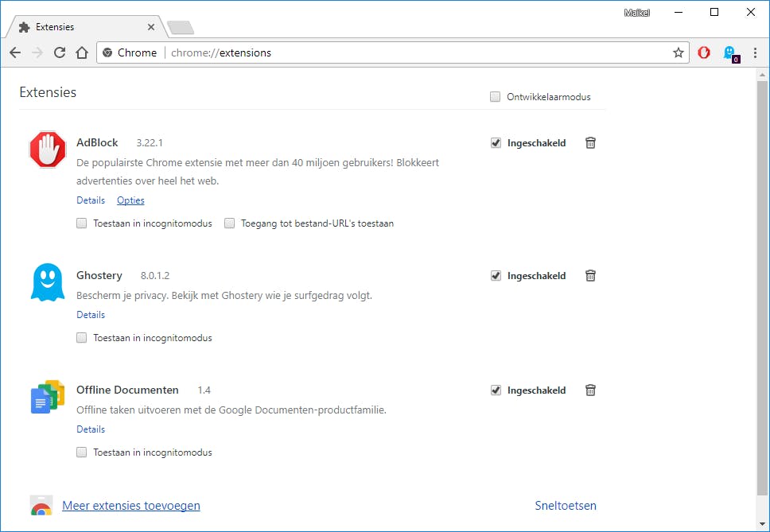Reload the extensions page
The height and width of the screenshot is (532, 770).
[60, 52]
